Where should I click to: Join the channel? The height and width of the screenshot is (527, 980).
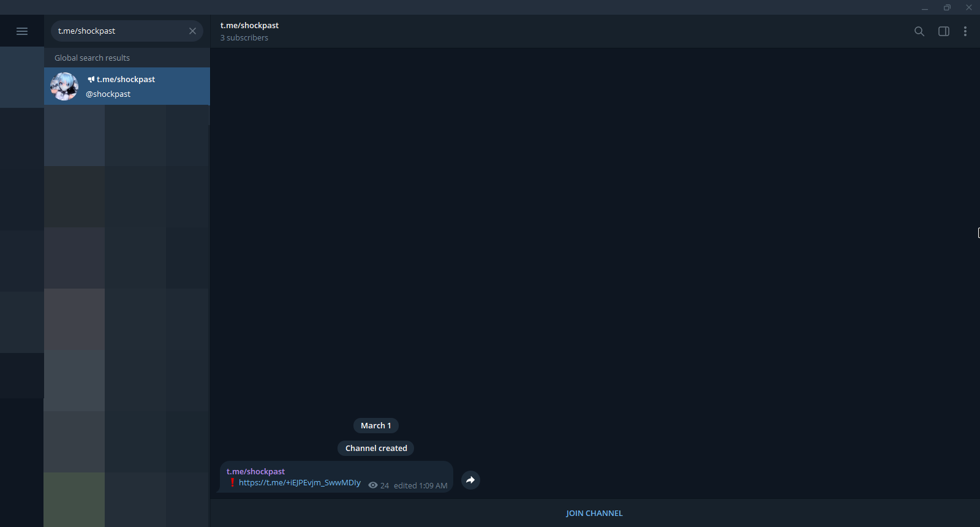click(594, 514)
